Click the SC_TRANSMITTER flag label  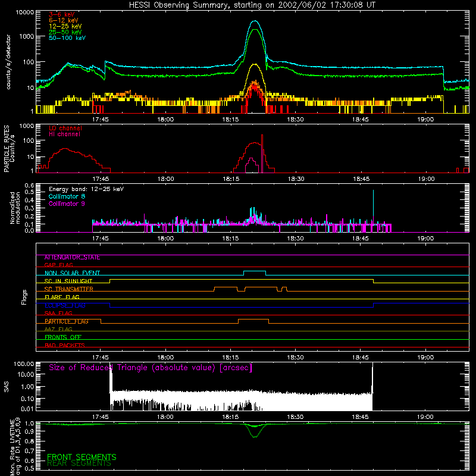coord(69,289)
